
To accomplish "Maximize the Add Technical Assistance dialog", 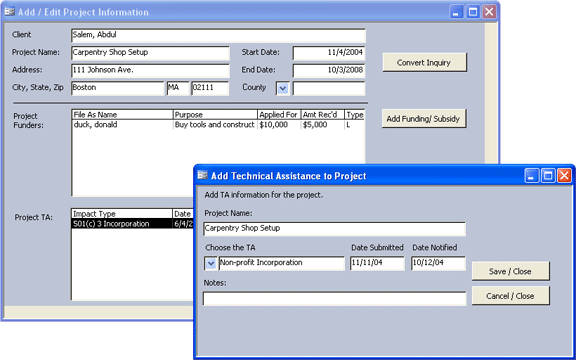I will tap(548, 176).
